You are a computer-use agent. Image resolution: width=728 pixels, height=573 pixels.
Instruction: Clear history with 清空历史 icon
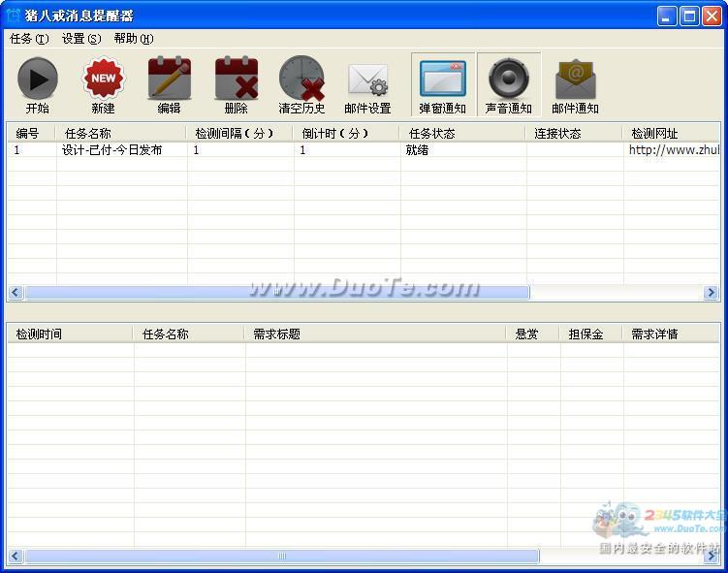[301, 80]
